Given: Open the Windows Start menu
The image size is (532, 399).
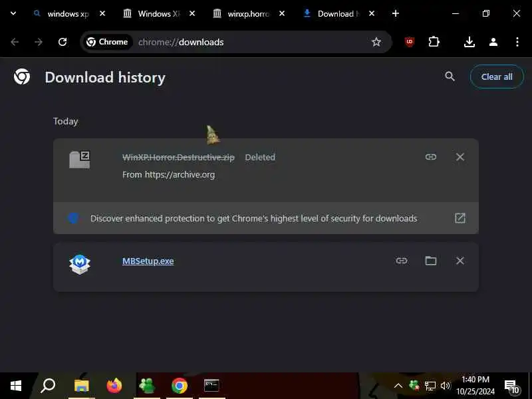Looking at the screenshot, I should click(x=16, y=386).
